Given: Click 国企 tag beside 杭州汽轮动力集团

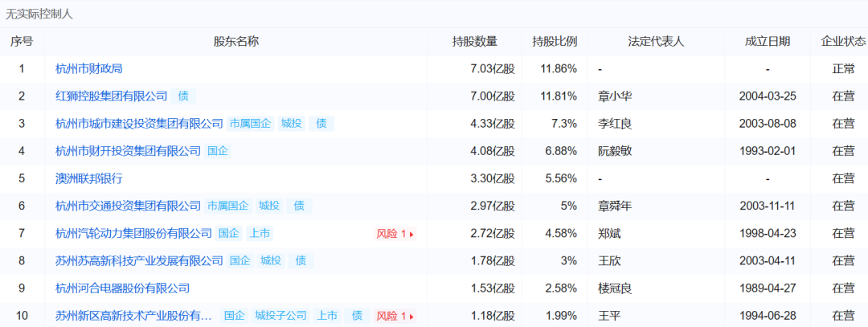Looking at the screenshot, I should 228,234.
